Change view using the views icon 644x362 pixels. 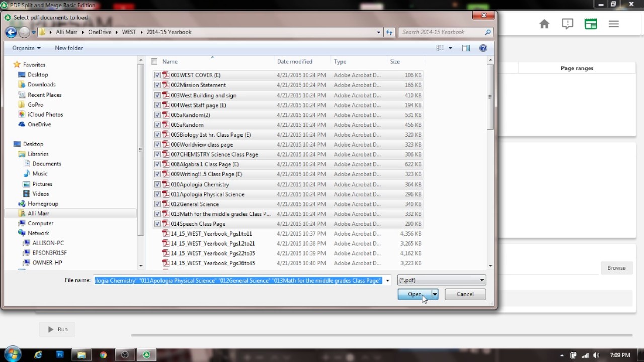coord(440,48)
